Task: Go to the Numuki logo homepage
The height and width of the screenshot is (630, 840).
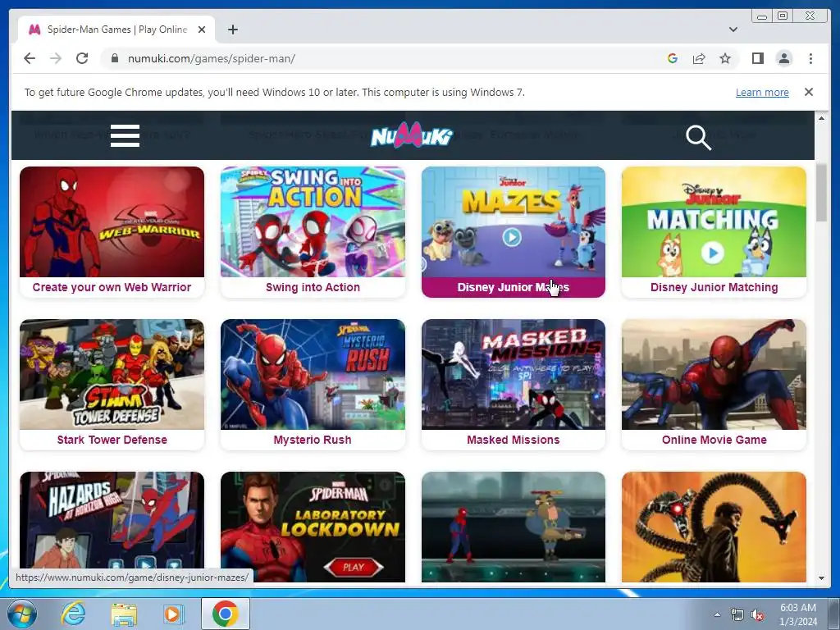Action: click(412, 135)
